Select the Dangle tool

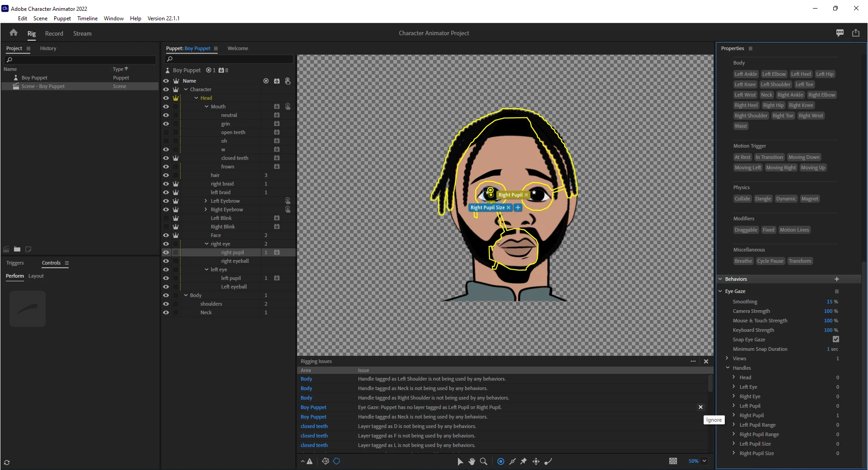(x=548, y=461)
